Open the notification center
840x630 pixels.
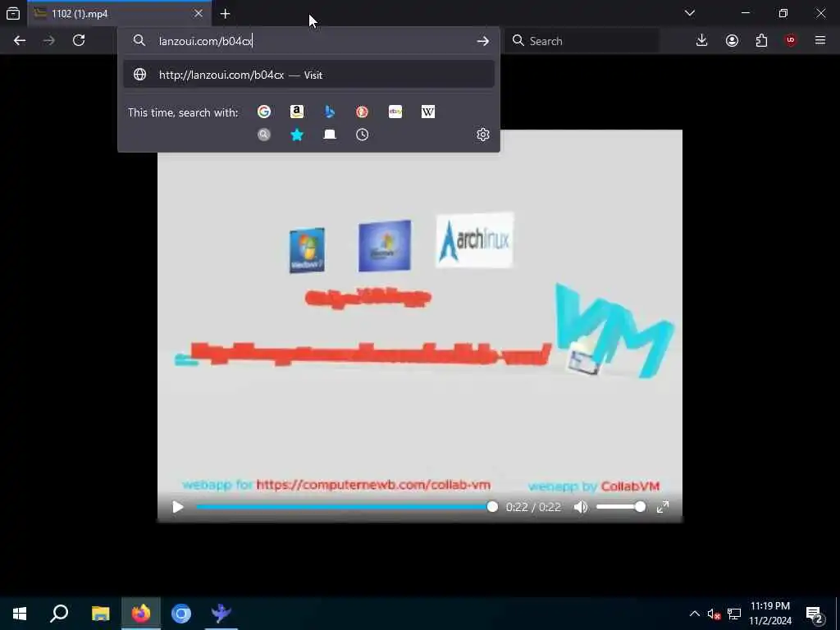[815, 614]
